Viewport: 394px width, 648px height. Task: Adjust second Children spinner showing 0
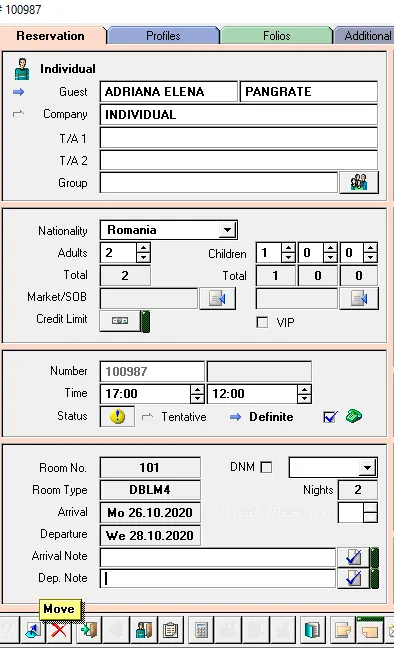[330, 253]
